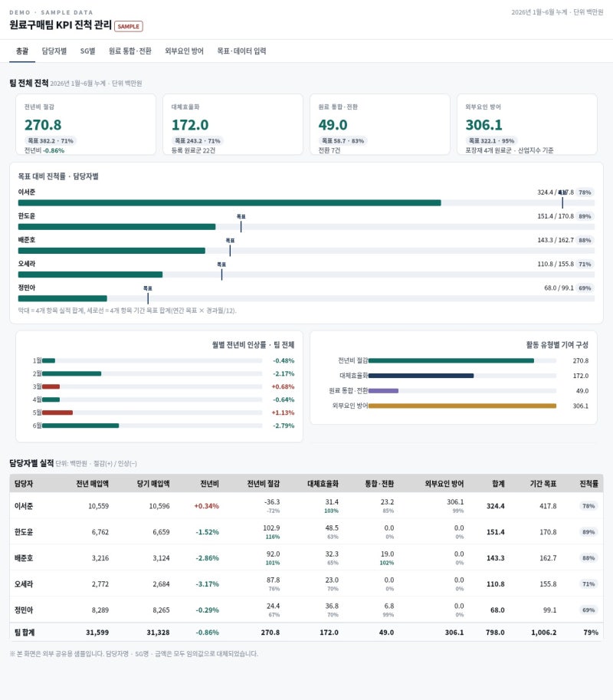Image resolution: width=613 pixels, height=700 pixels.
Task: Switch to the 목표·데이터 입력 tab
Action: (x=241, y=51)
